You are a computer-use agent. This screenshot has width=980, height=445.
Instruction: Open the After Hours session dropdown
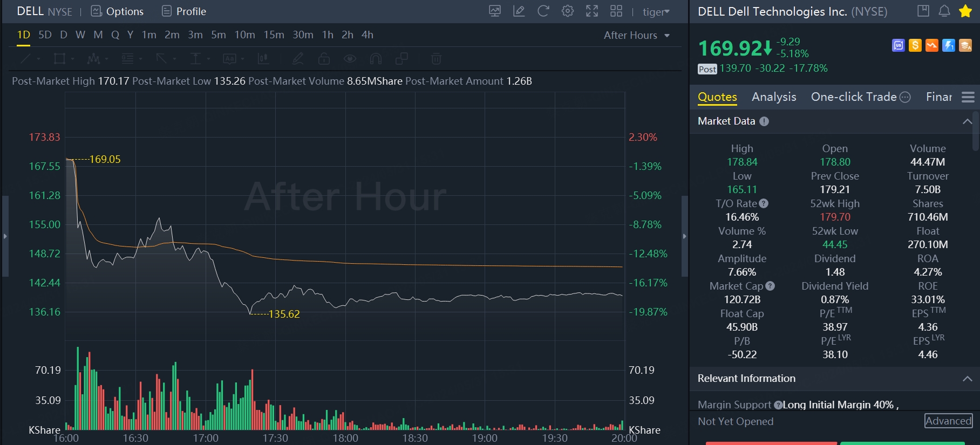637,35
